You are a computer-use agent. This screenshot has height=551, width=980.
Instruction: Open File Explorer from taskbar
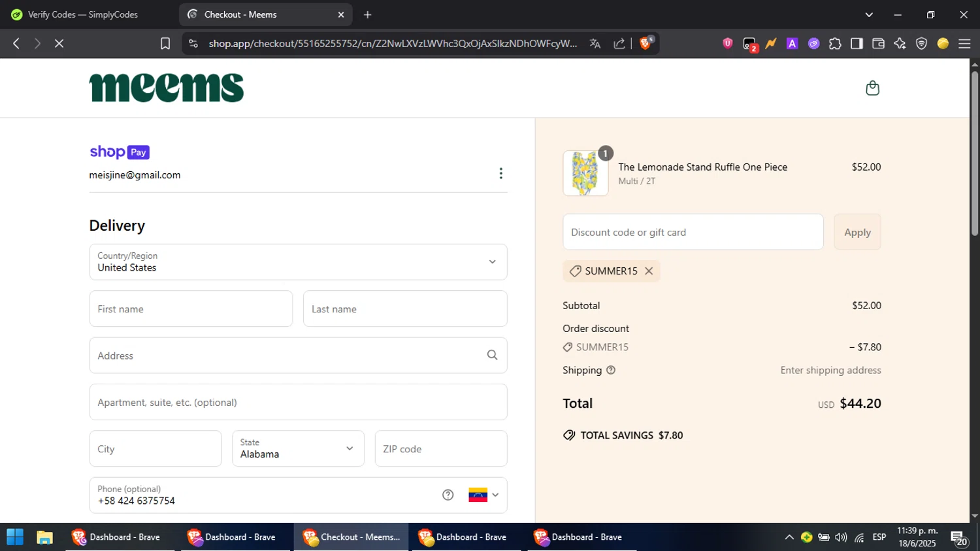coord(44,537)
